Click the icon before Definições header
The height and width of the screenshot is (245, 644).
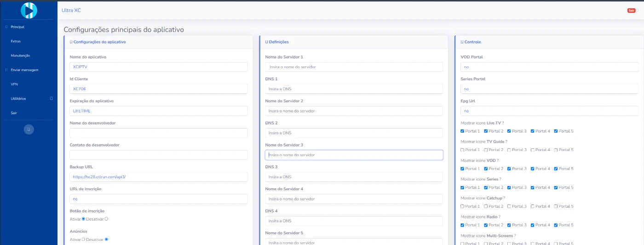pyautogui.click(x=267, y=42)
